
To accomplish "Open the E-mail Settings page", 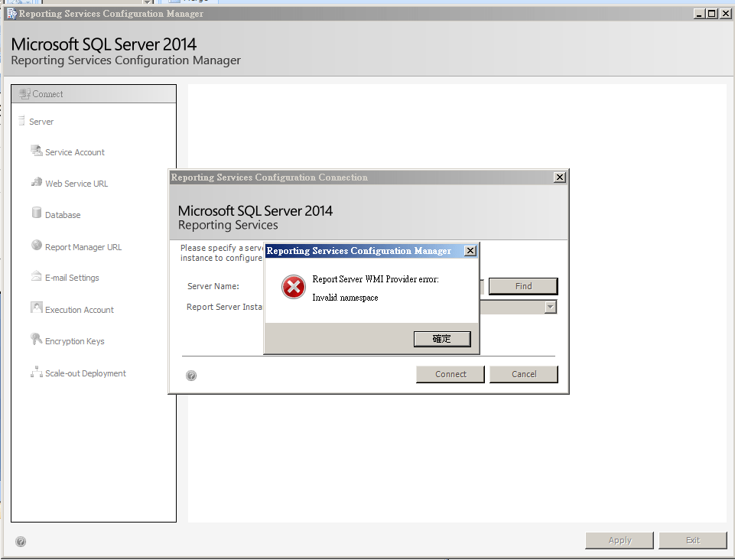I will (x=71, y=277).
